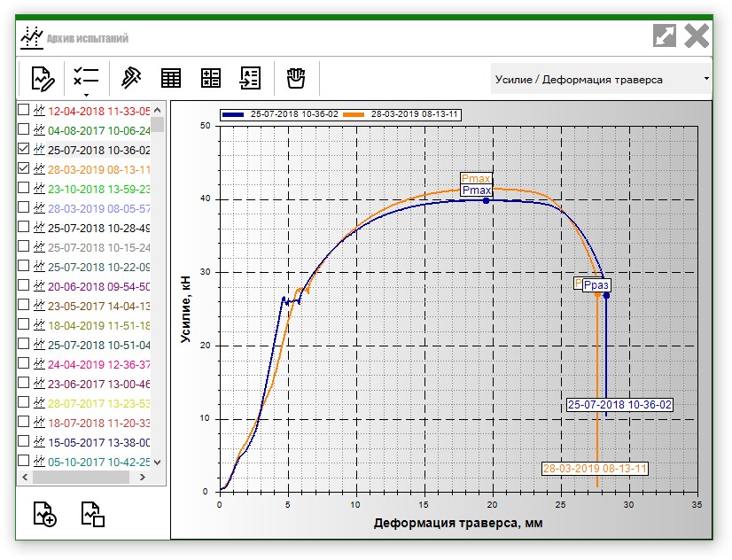
Task: Click the hammer tool icon
Action: point(131,77)
